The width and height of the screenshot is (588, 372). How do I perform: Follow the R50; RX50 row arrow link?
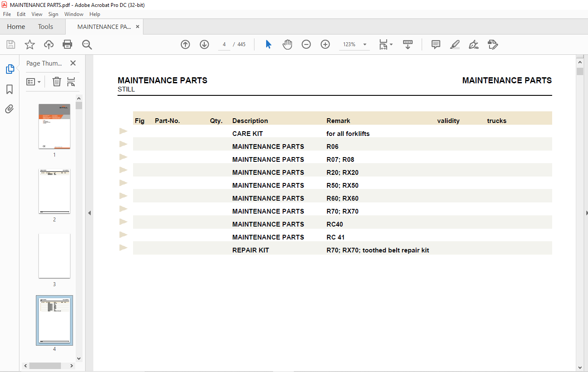tap(124, 183)
